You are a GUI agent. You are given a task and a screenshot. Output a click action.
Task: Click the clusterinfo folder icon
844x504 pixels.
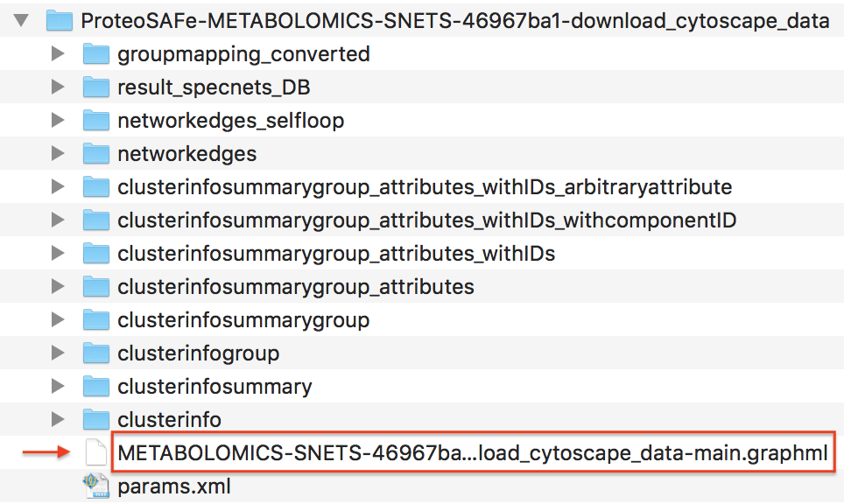[x=95, y=420]
